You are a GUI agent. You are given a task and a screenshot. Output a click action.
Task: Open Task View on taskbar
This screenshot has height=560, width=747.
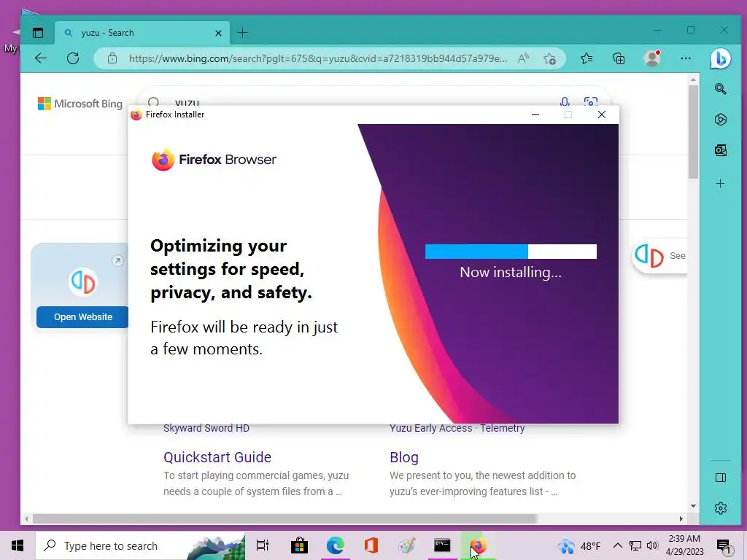(263, 545)
